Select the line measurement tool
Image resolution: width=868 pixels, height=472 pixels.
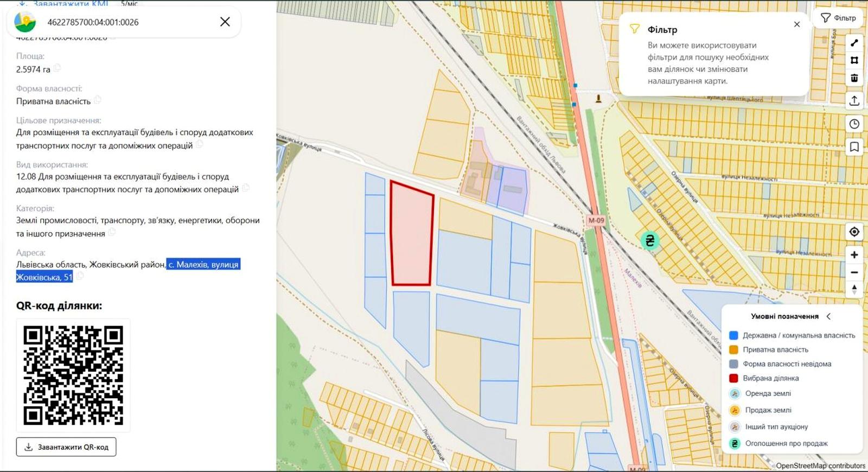(x=854, y=43)
